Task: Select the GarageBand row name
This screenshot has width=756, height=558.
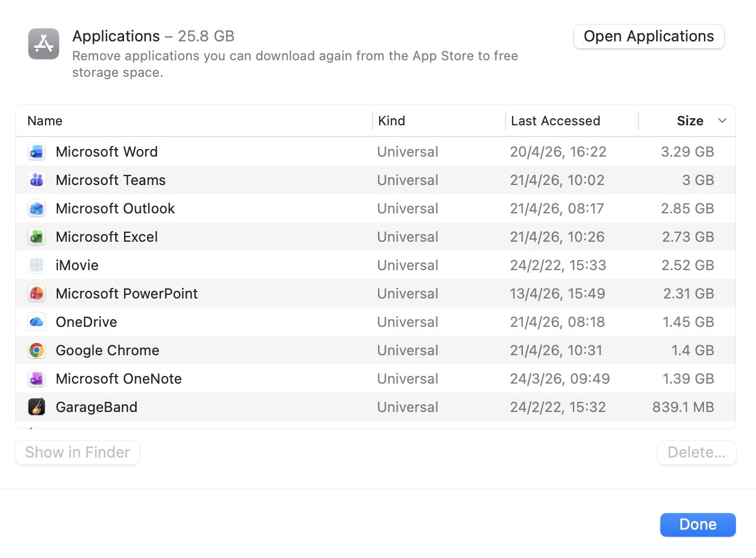Action: pos(96,407)
